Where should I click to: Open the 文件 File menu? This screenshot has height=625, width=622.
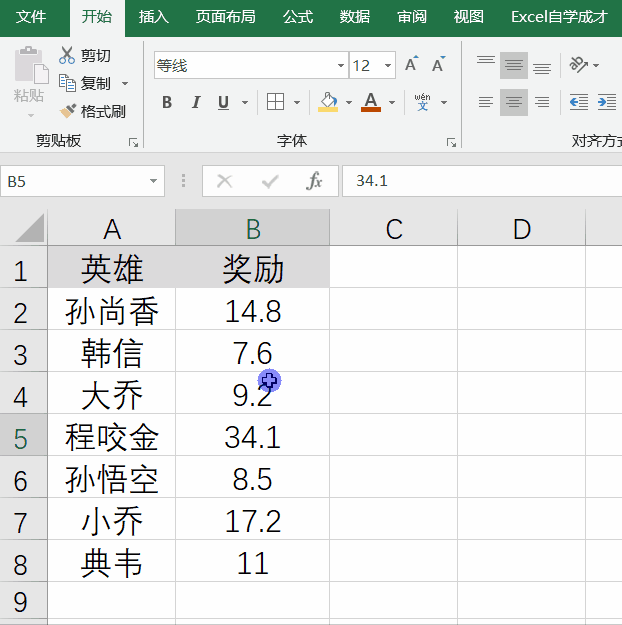tap(31, 17)
